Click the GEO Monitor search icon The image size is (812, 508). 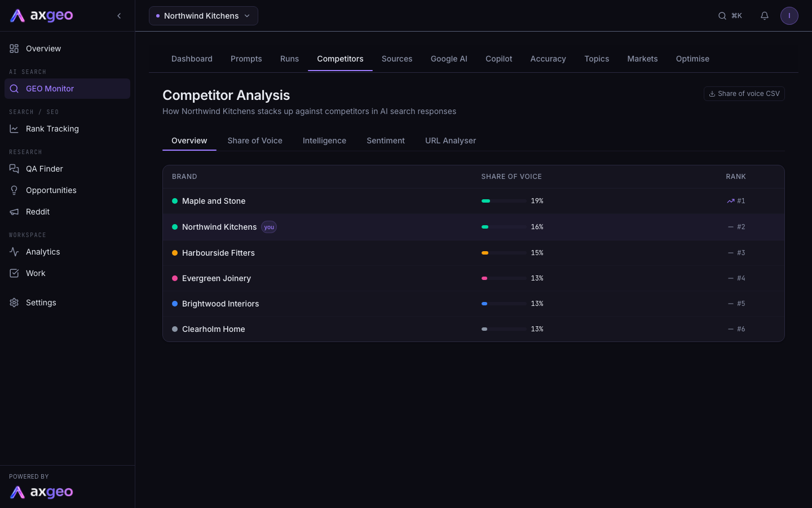[x=14, y=89]
